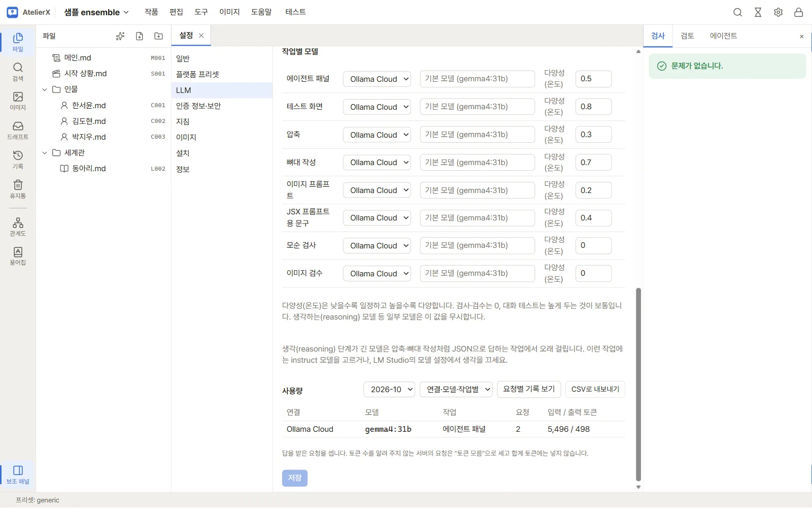Switch to the 검토 tab
The width and height of the screenshot is (812, 508).
click(x=687, y=36)
